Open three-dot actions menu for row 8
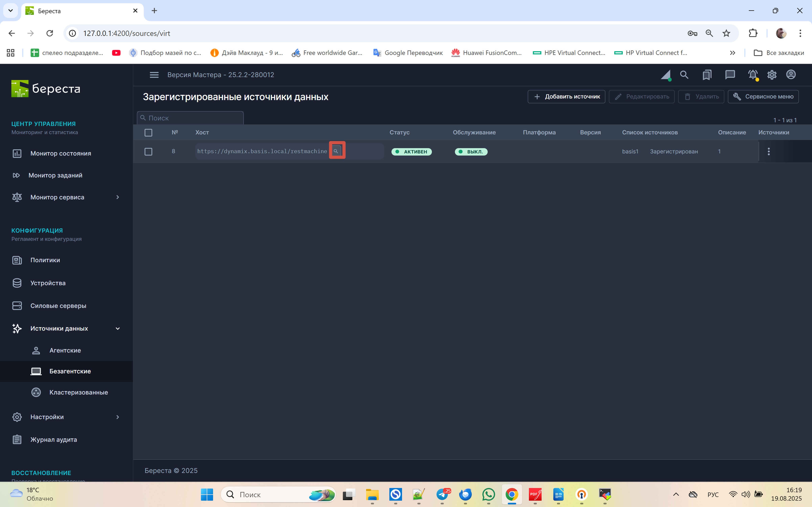This screenshot has width=812, height=507. pyautogui.click(x=769, y=152)
